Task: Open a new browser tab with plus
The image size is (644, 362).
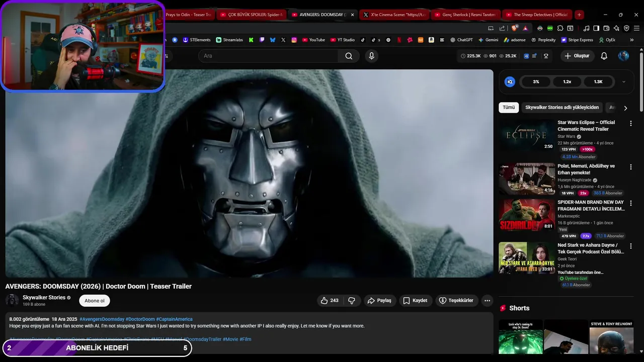Action: coord(579,15)
